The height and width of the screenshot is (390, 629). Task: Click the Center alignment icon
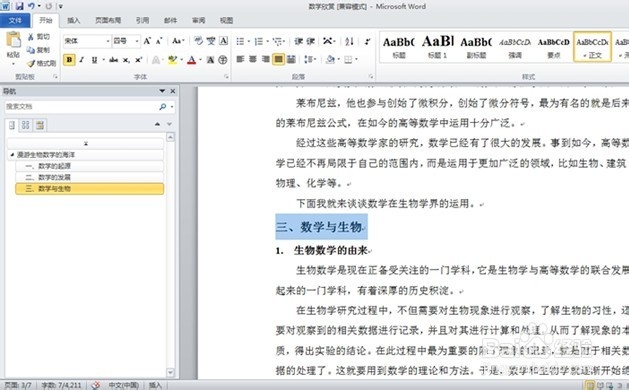coord(253,59)
